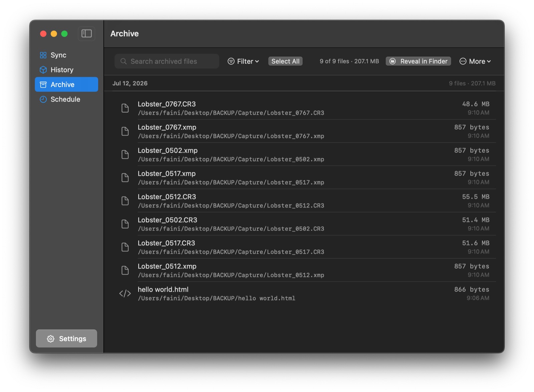
Task: Switch to the History section
Action: (x=66, y=70)
